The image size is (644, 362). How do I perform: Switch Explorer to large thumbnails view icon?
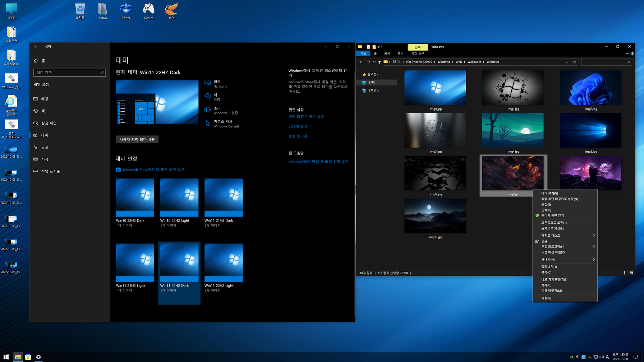631,273
